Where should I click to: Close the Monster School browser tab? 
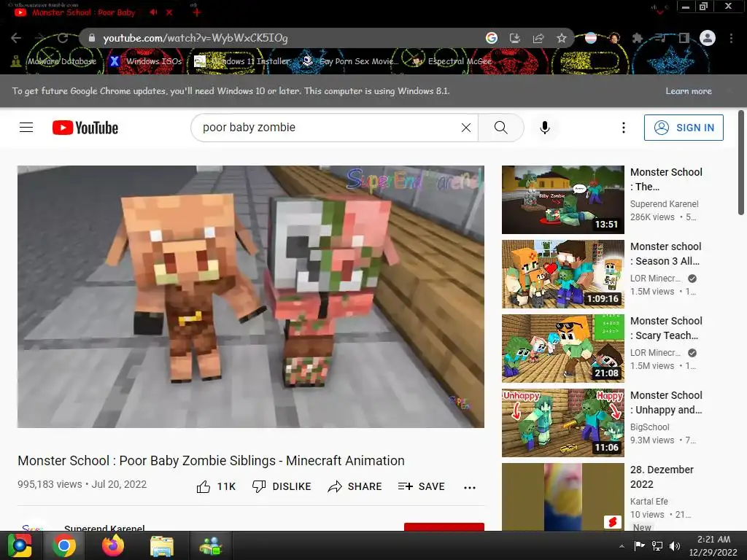click(x=169, y=12)
